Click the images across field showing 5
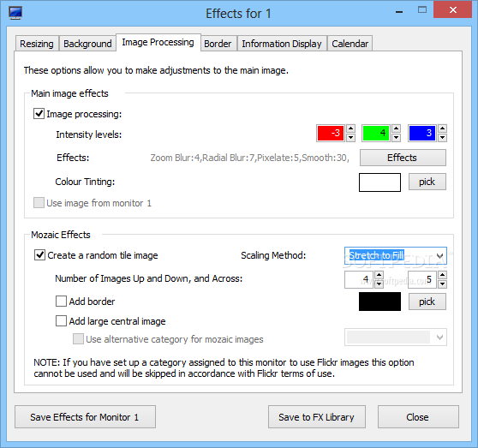Viewport: 478px width, 448px height. click(x=422, y=279)
